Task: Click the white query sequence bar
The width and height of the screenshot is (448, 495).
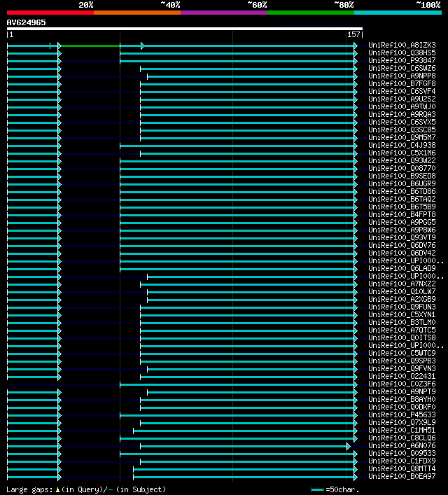Action: 185,29
